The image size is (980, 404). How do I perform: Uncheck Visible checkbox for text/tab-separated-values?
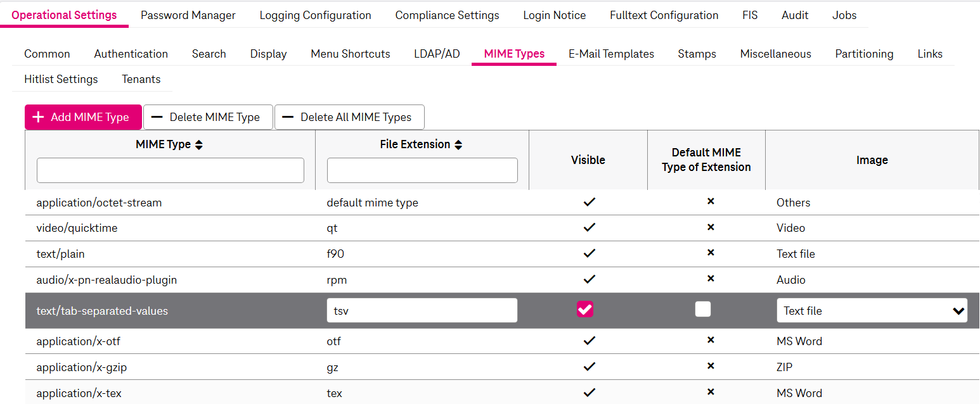[584, 310]
